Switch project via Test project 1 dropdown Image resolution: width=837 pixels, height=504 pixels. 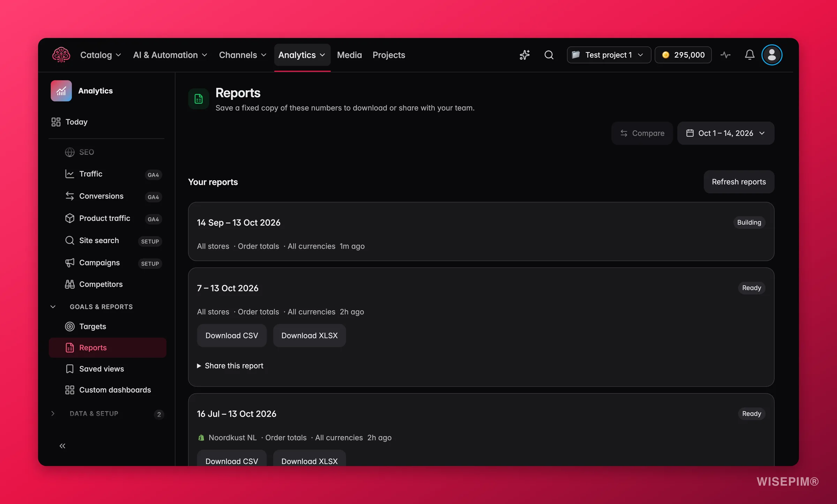click(609, 55)
